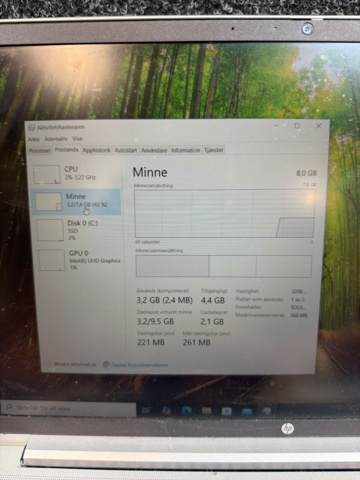
Task: Click the Resursövervakaren gauge icon
Action: click(x=106, y=364)
